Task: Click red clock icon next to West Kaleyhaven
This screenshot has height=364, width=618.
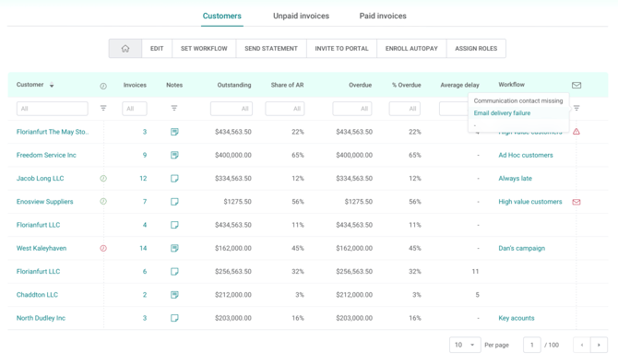Action: [103, 248]
